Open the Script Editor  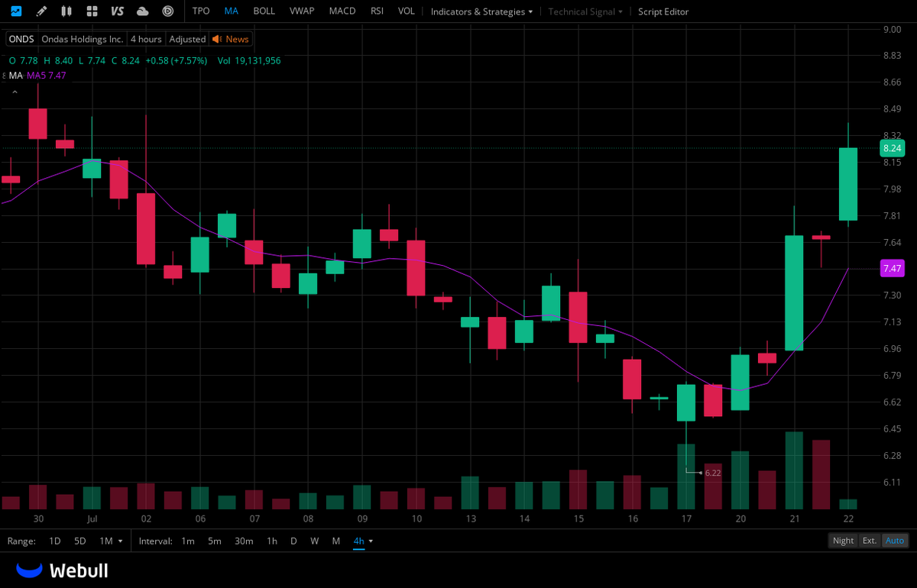(663, 11)
